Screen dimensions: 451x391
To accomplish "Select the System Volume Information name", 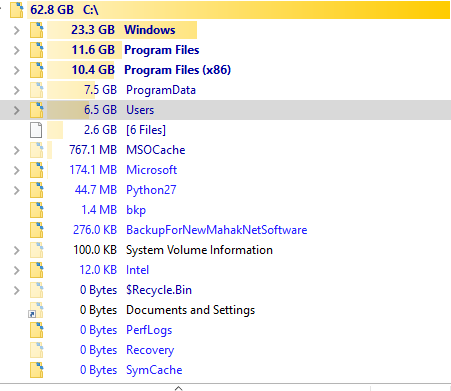I will (199, 250).
